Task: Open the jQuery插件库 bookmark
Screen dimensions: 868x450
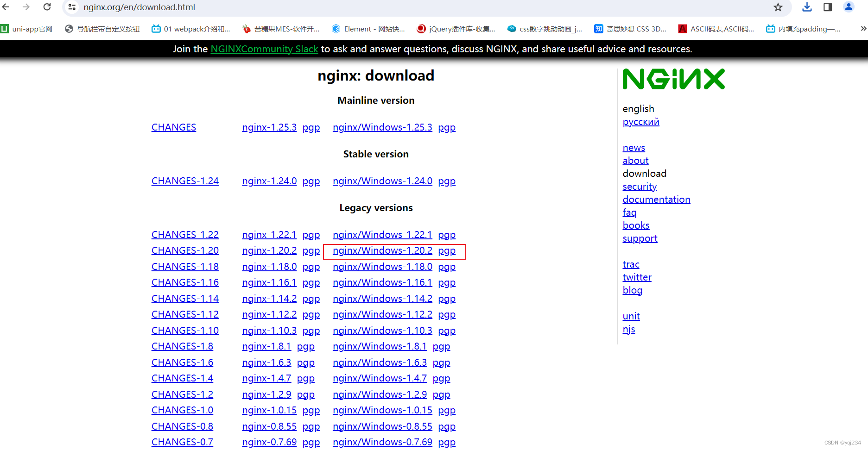Action: tap(456, 29)
